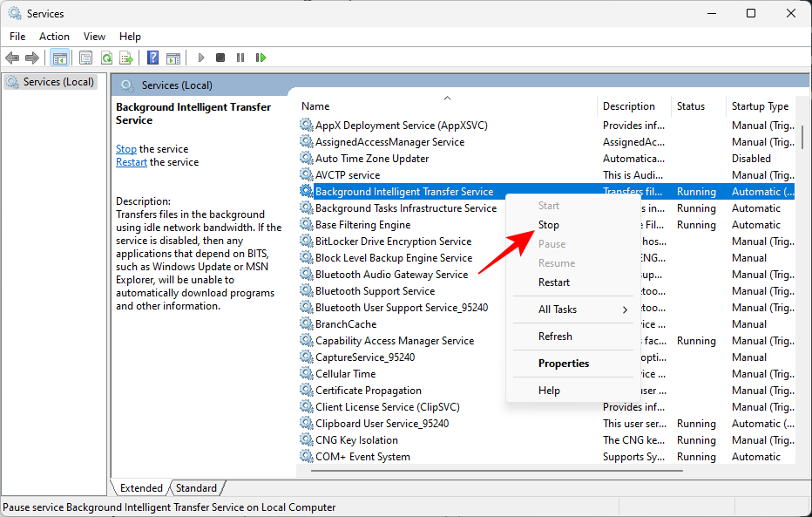Start the service using the play toolbar icon
Screen dimensions: 812x517
[x=200, y=58]
